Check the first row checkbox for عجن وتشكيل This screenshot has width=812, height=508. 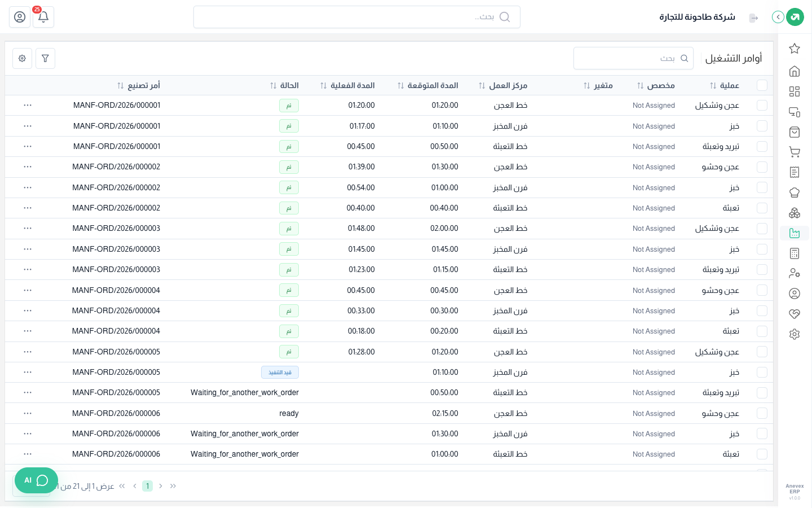point(762,106)
